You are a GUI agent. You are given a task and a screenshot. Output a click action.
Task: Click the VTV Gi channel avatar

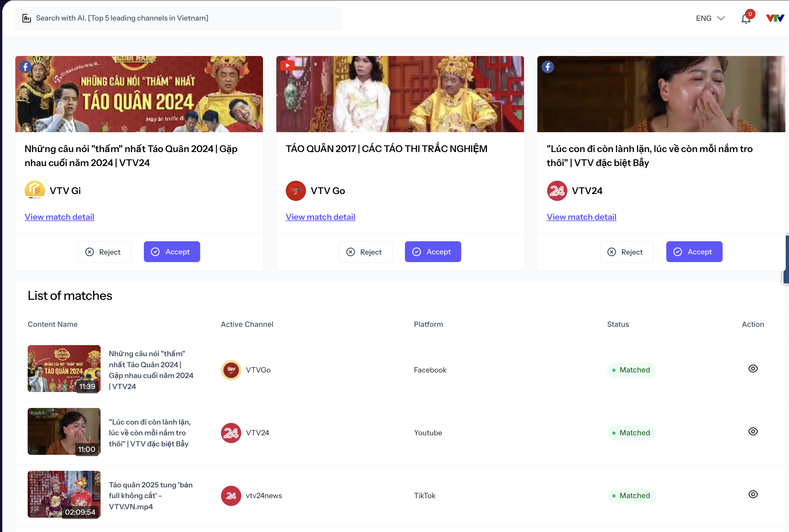click(x=35, y=191)
